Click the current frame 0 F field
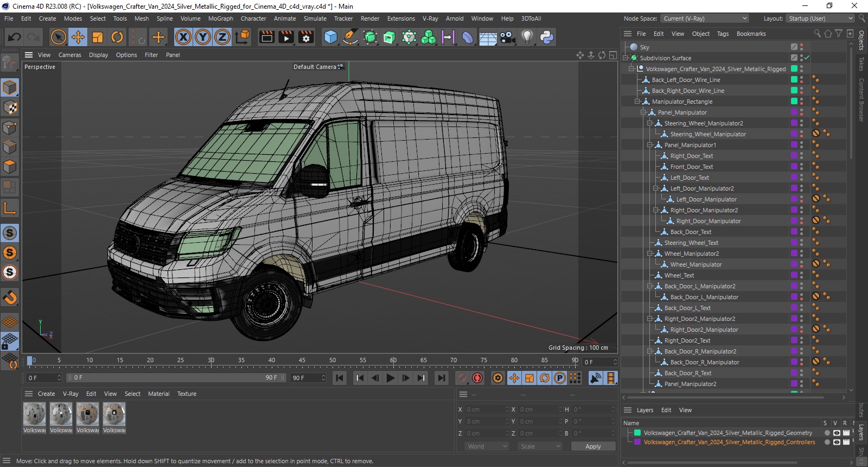The width and height of the screenshot is (868, 467). point(44,377)
